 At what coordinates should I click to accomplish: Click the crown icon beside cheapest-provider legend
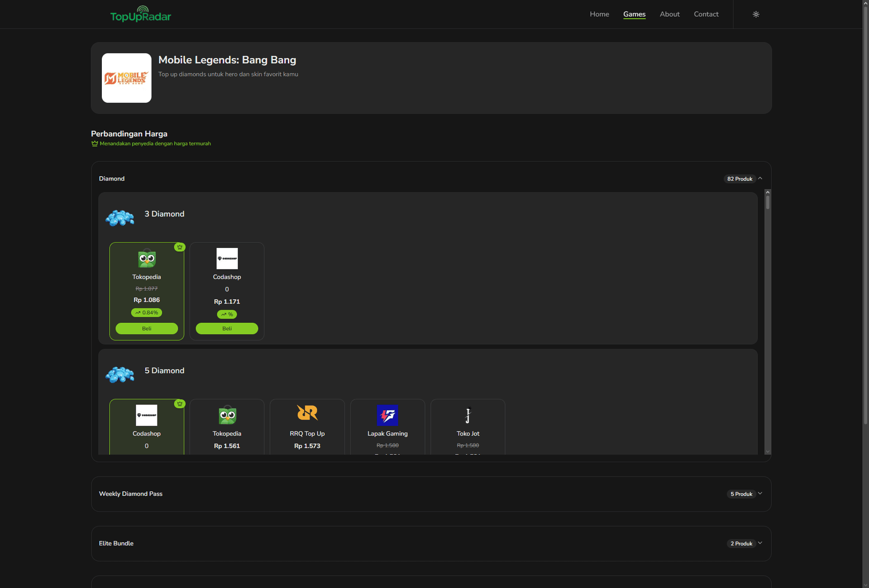tap(95, 143)
